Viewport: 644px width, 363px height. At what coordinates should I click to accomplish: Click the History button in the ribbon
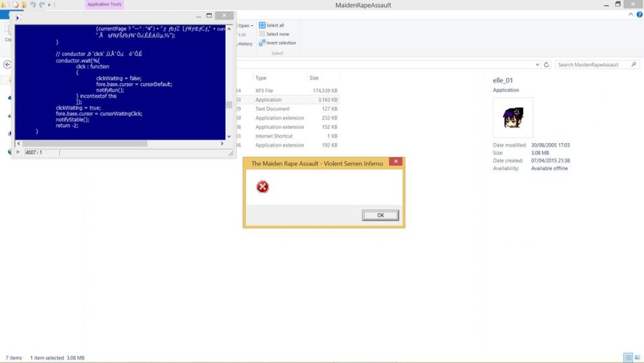[245, 44]
